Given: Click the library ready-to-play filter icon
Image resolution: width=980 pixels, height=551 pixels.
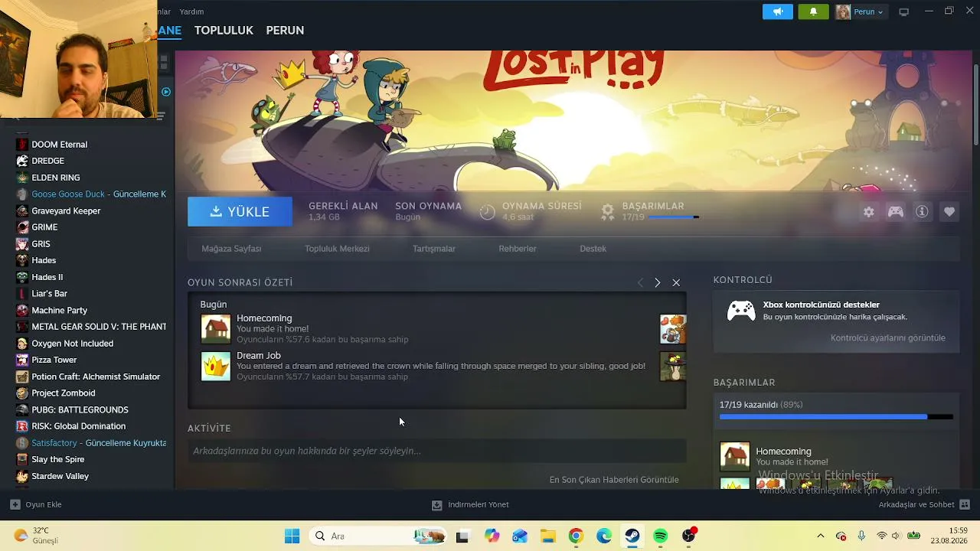Looking at the screenshot, I should tap(166, 92).
